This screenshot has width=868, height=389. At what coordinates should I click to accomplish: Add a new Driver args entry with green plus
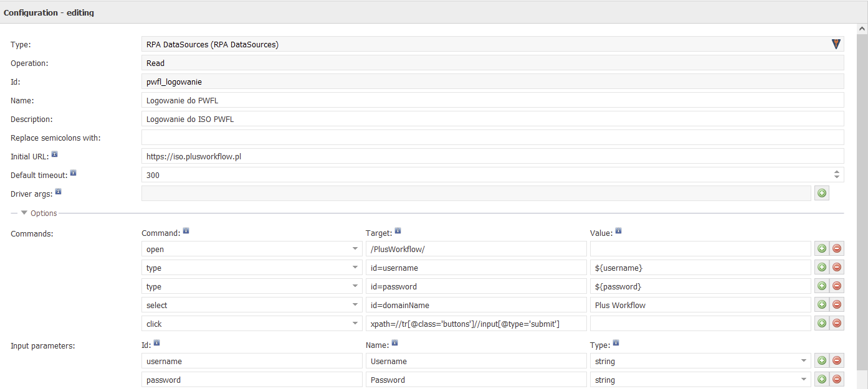[x=822, y=194]
